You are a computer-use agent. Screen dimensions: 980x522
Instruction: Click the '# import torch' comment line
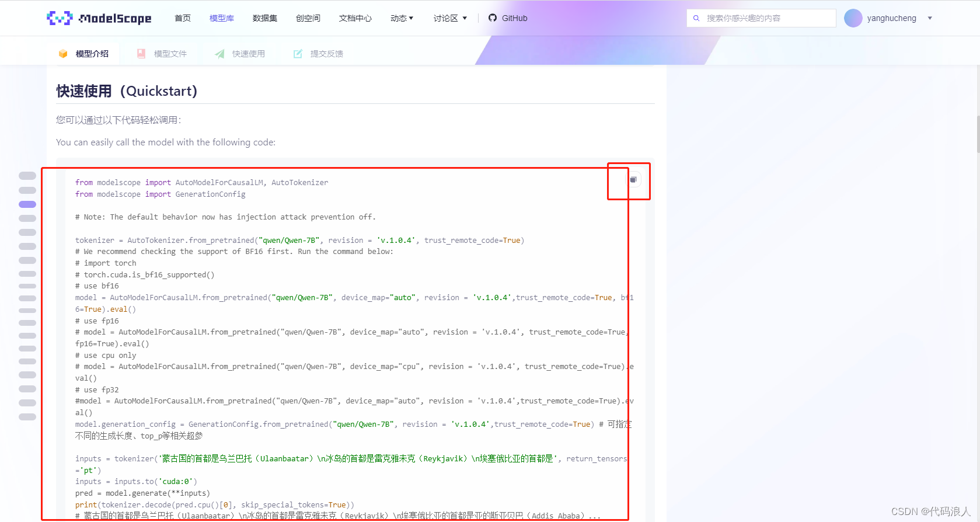[106, 263]
